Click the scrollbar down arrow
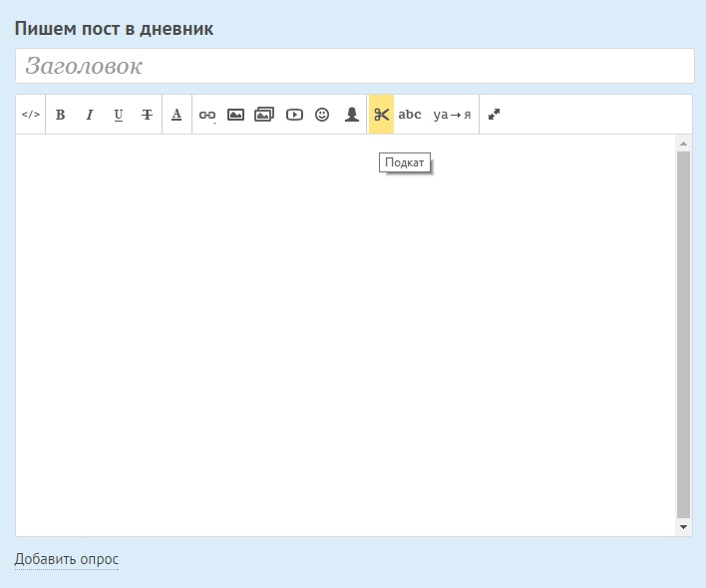This screenshot has height=588, width=706. (x=683, y=526)
